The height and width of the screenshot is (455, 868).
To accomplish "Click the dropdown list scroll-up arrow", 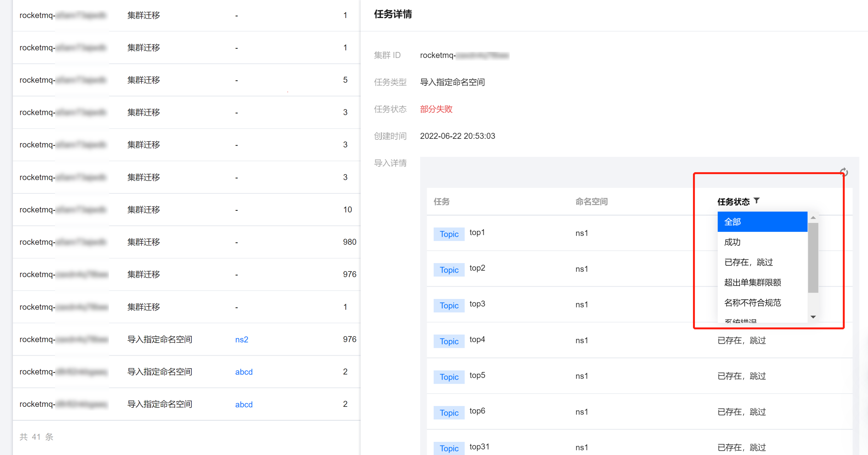I will pos(813,218).
